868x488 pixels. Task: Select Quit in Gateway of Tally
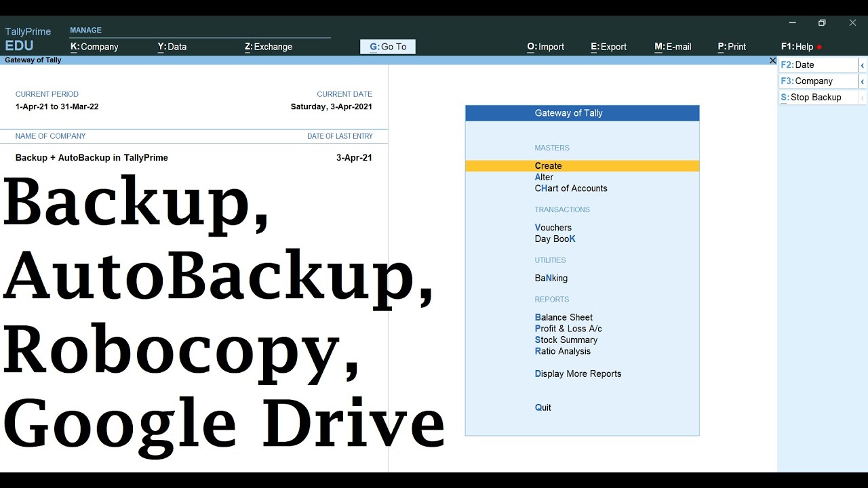pyautogui.click(x=542, y=407)
